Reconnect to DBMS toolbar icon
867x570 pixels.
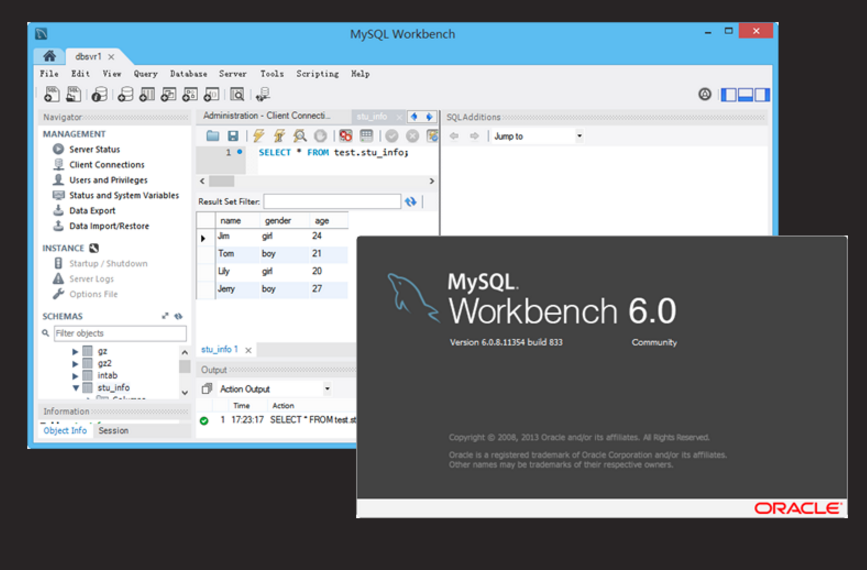click(263, 95)
